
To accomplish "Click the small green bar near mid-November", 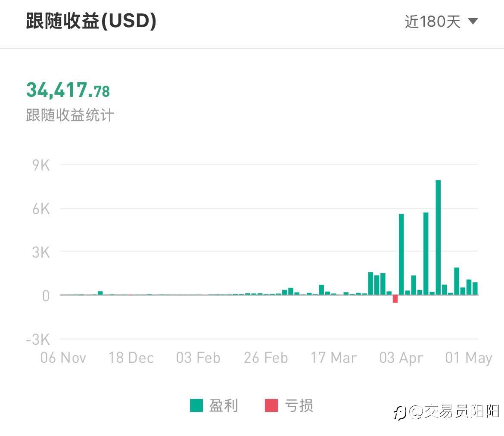I will point(100,293).
